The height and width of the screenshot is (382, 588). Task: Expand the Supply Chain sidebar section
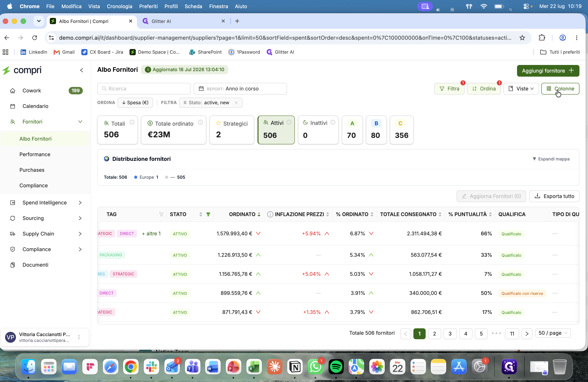point(80,234)
